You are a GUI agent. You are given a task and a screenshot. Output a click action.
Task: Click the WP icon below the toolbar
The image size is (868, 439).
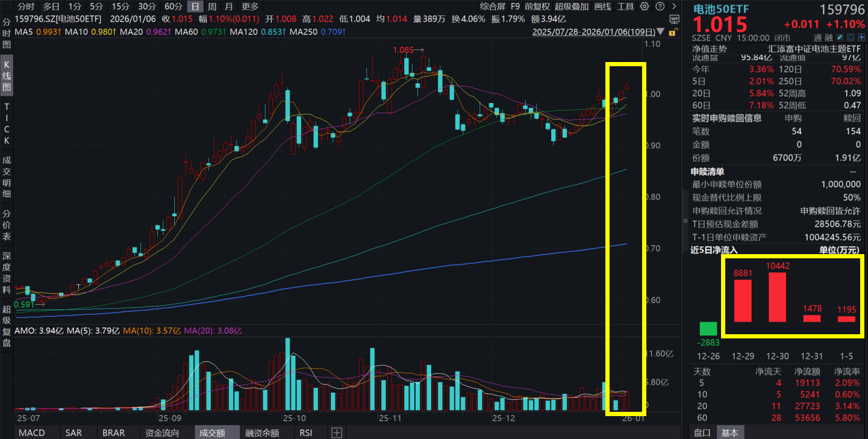(x=674, y=19)
